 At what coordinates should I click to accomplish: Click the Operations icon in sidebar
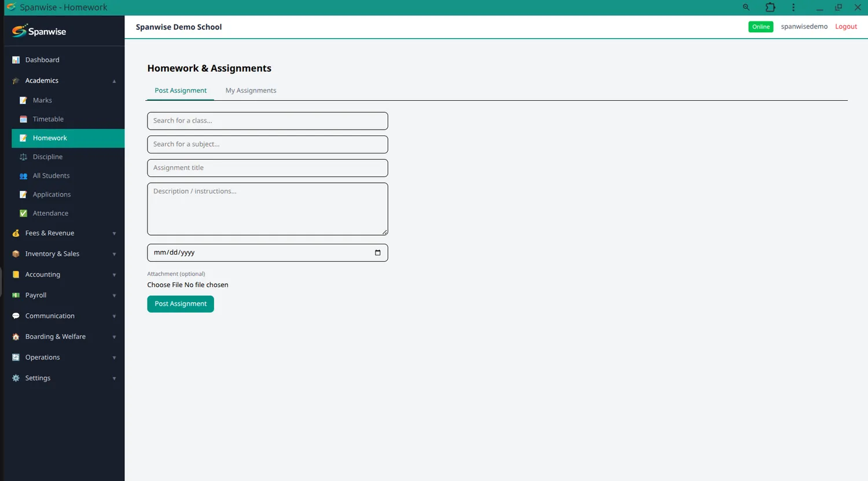click(x=16, y=358)
